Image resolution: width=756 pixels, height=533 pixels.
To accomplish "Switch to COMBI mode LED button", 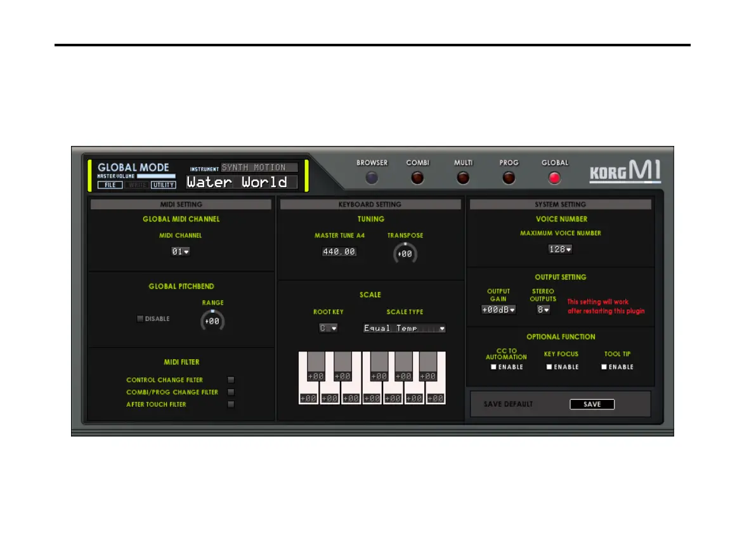I will tap(417, 178).
